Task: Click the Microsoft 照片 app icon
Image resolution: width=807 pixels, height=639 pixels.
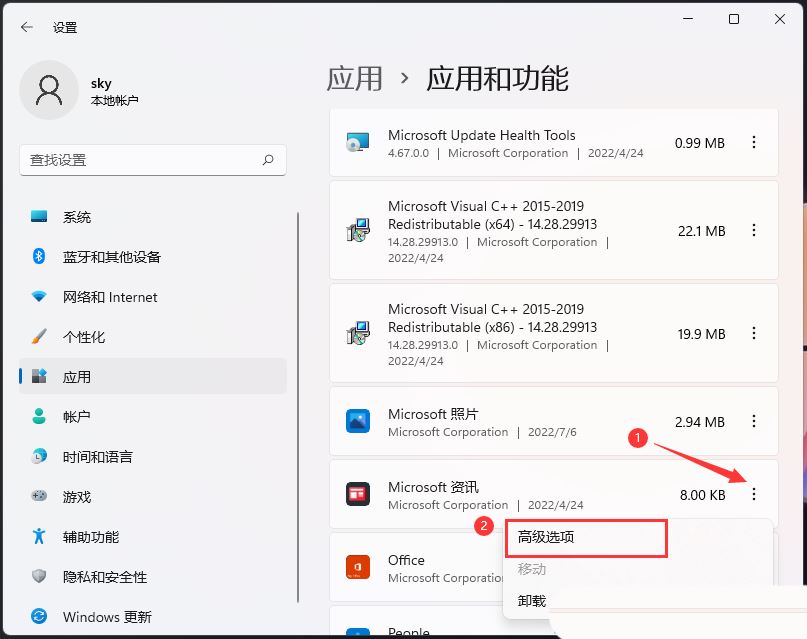Action: [x=359, y=422]
